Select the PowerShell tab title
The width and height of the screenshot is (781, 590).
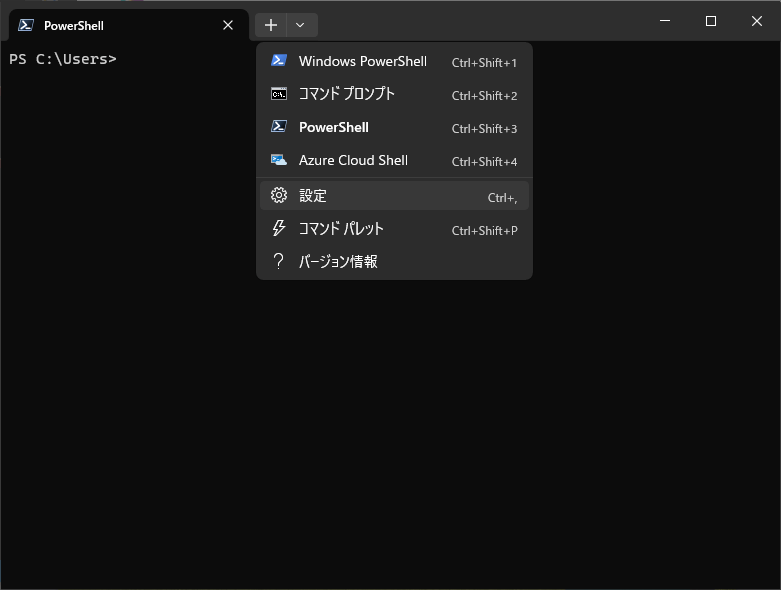tap(74, 26)
